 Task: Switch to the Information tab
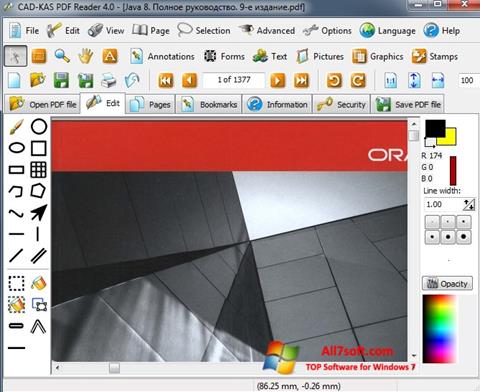(277, 105)
